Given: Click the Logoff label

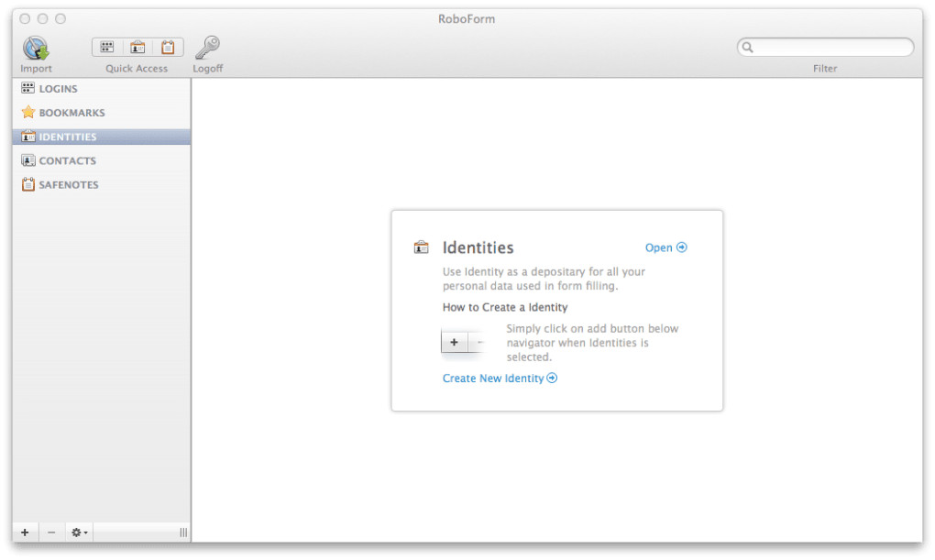Looking at the screenshot, I should coord(207,68).
